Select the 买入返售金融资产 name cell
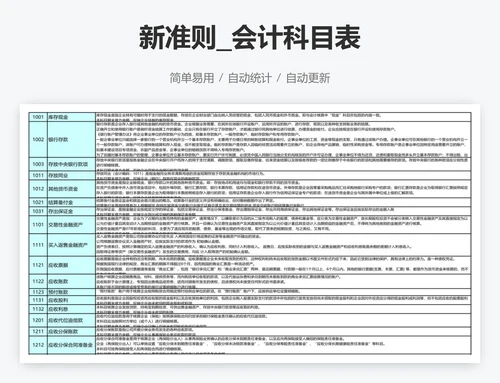Viewport: 500px width, 383px height. [71, 245]
